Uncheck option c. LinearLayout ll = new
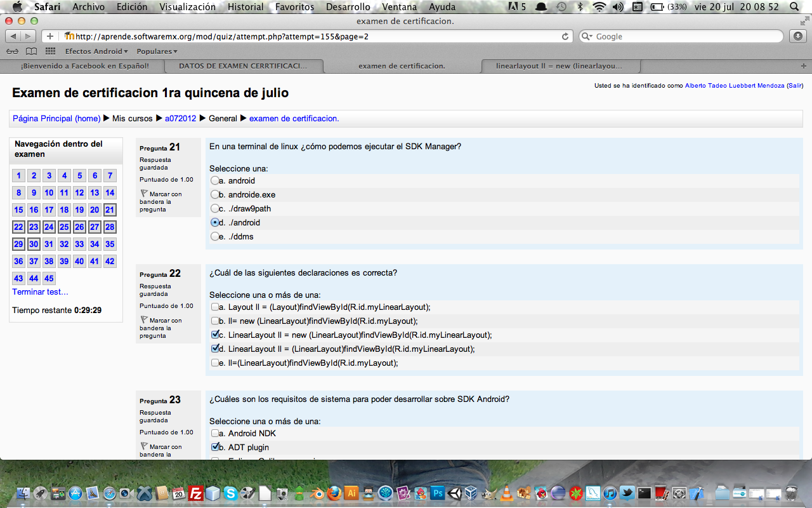 click(214, 335)
